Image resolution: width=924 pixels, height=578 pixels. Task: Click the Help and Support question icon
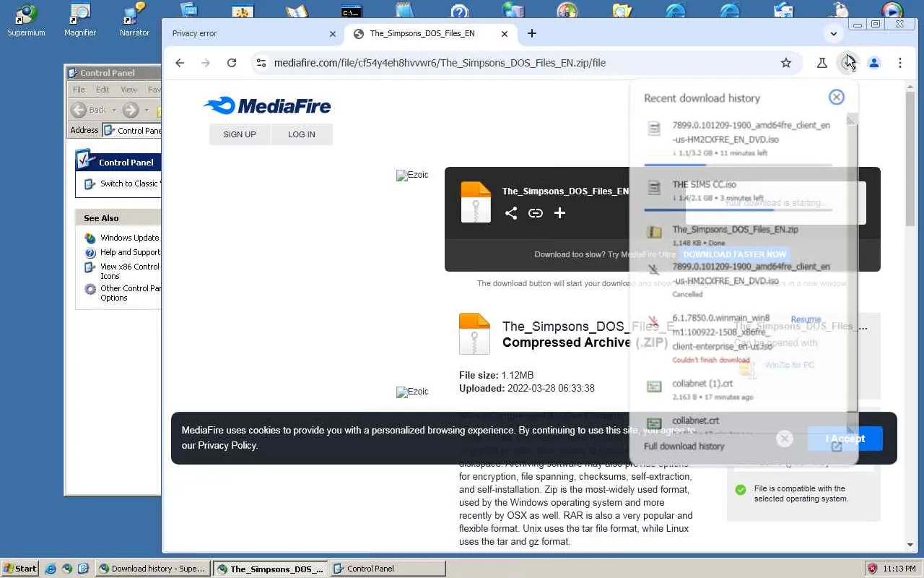[x=90, y=253]
